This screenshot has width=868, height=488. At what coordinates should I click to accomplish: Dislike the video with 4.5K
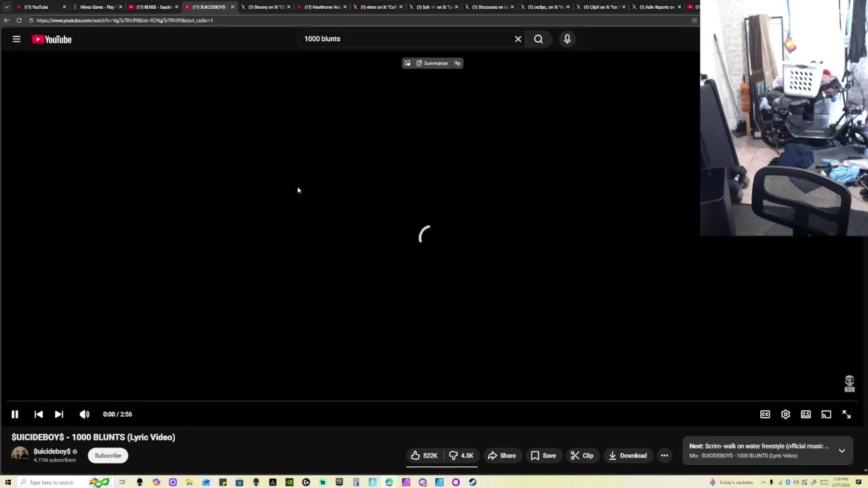461,455
